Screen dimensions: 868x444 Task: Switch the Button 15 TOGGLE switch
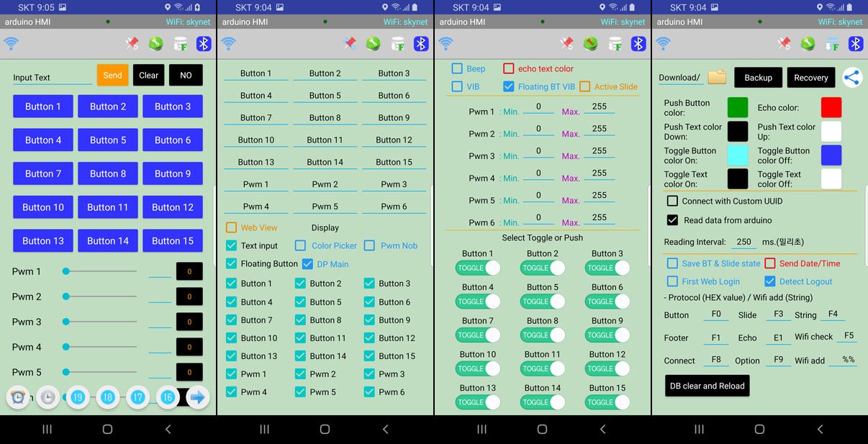pos(607,402)
